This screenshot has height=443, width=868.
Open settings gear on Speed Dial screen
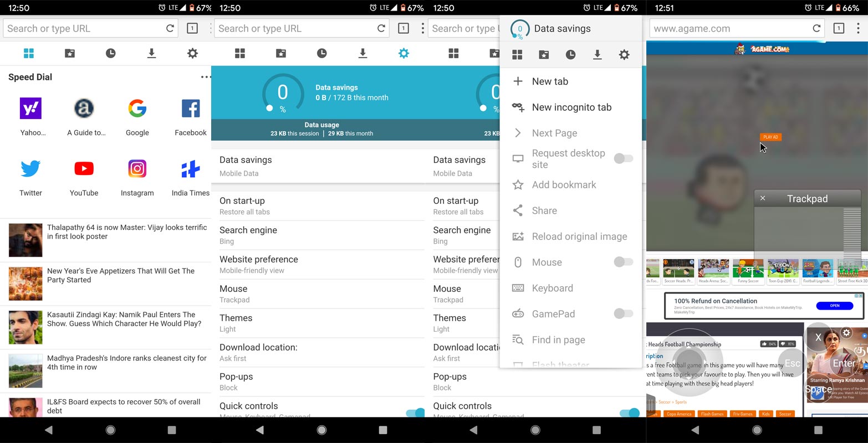pos(192,53)
